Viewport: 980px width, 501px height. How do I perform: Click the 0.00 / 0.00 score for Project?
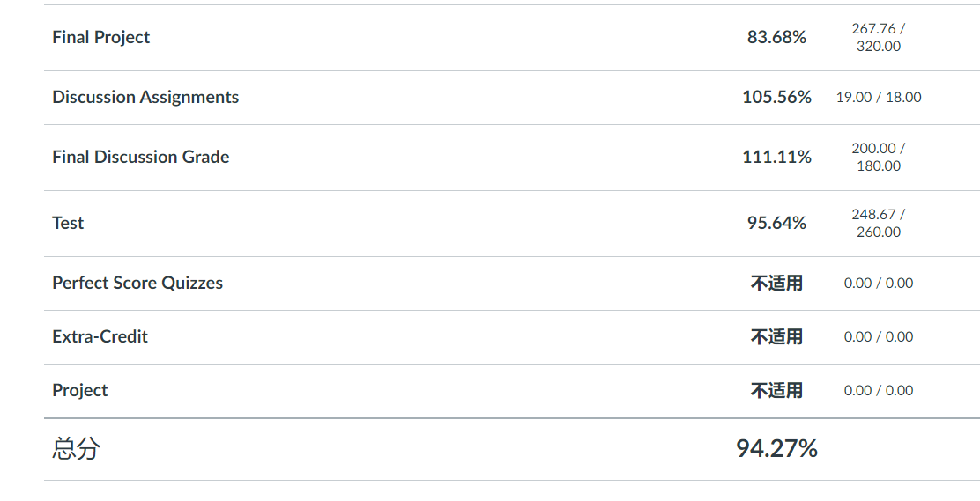tap(879, 390)
